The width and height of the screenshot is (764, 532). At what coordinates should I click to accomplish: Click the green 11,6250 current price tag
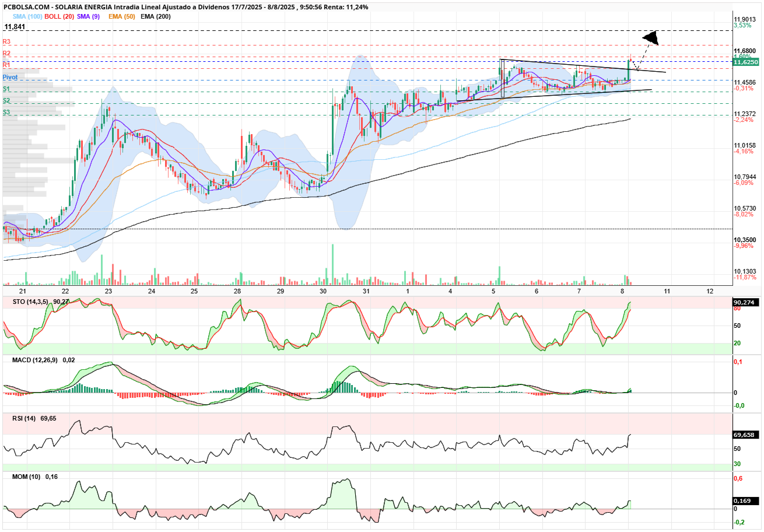tap(746, 61)
